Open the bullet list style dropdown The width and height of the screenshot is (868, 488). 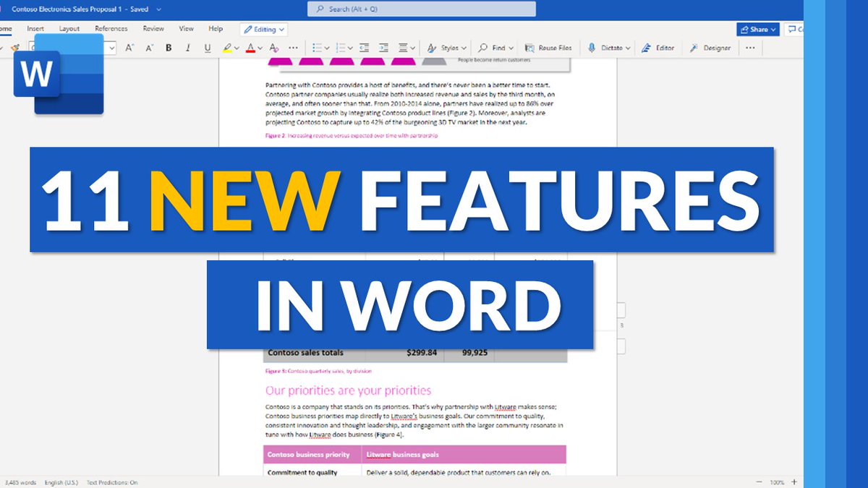click(327, 48)
